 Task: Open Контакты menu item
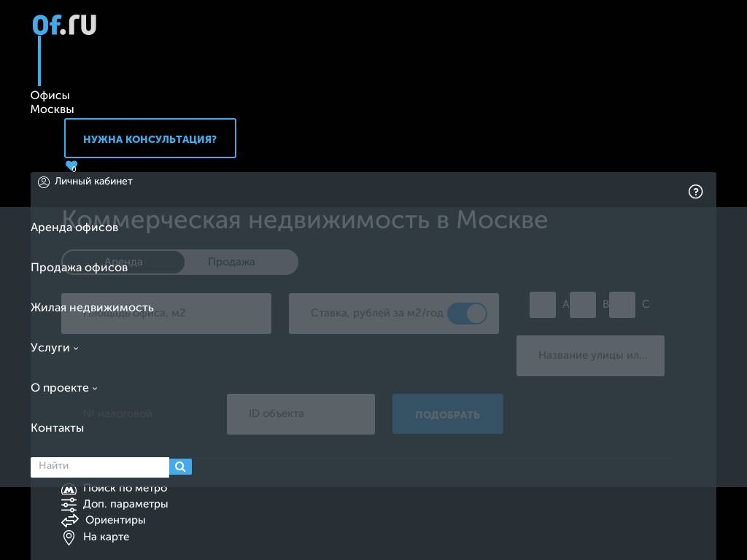[x=57, y=428]
